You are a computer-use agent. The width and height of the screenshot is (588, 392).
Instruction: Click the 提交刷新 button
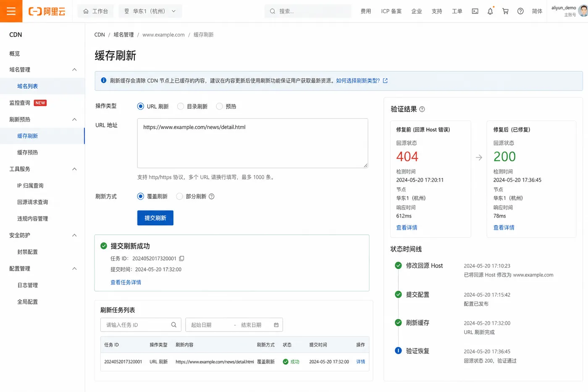(x=155, y=218)
